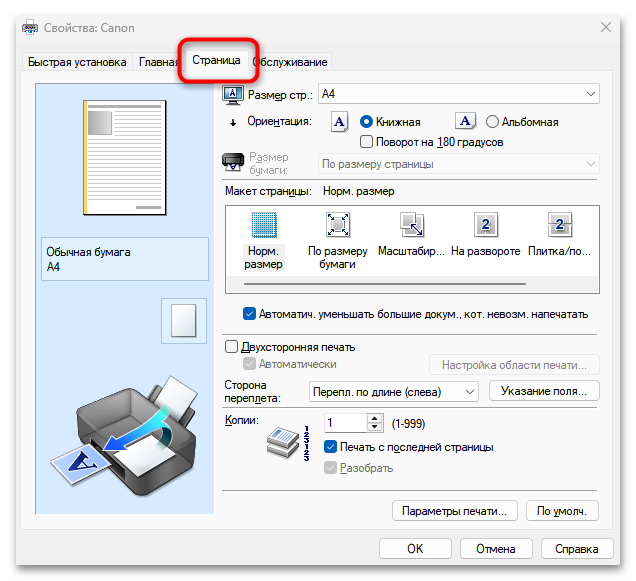The height and width of the screenshot is (581, 636).
Task: Expand Сторона переплета dropdown list
Action: click(x=392, y=392)
